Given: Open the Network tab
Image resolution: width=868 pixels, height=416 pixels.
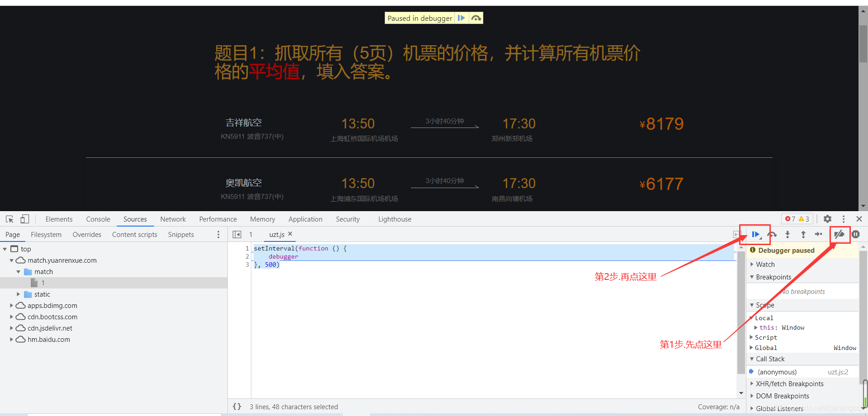Looking at the screenshot, I should 173,219.
